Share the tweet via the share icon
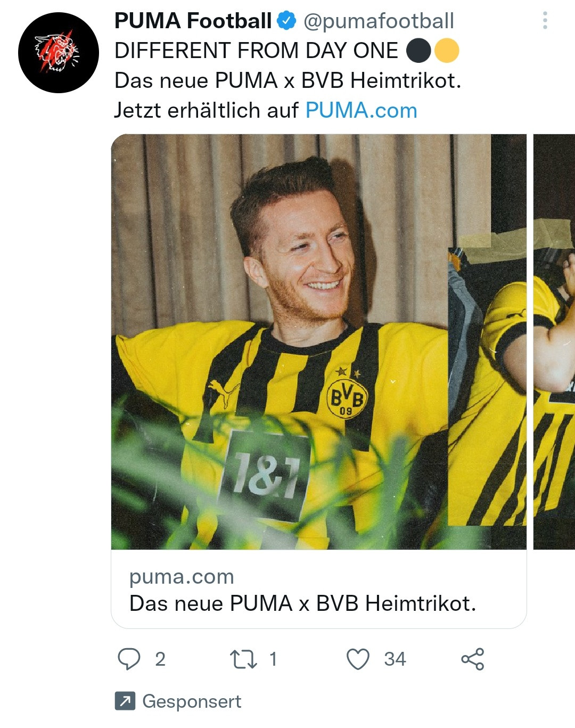The height and width of the screenshot is (728, 575). 472,659
